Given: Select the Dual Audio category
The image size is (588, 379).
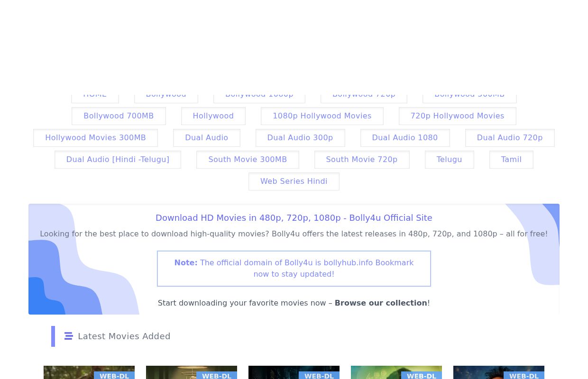Looking at the screenshot, I should tap(207, 138).
